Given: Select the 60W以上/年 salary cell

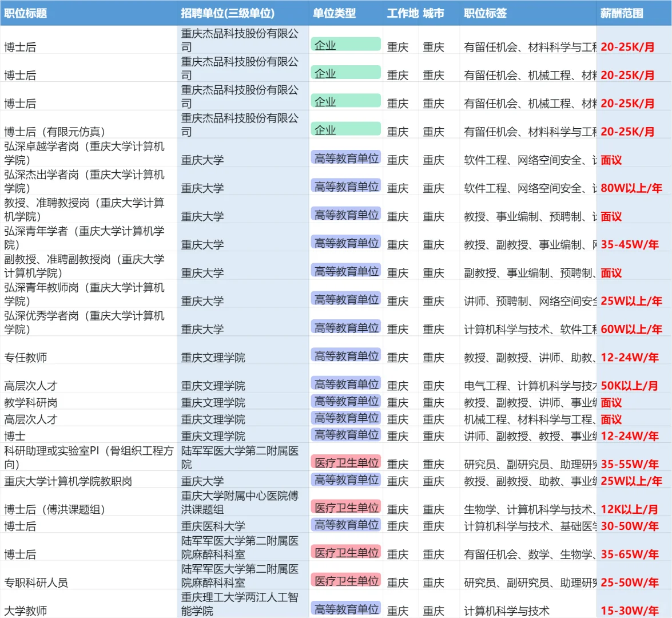Looking at the screenshot, I should (x=634, y=322).
